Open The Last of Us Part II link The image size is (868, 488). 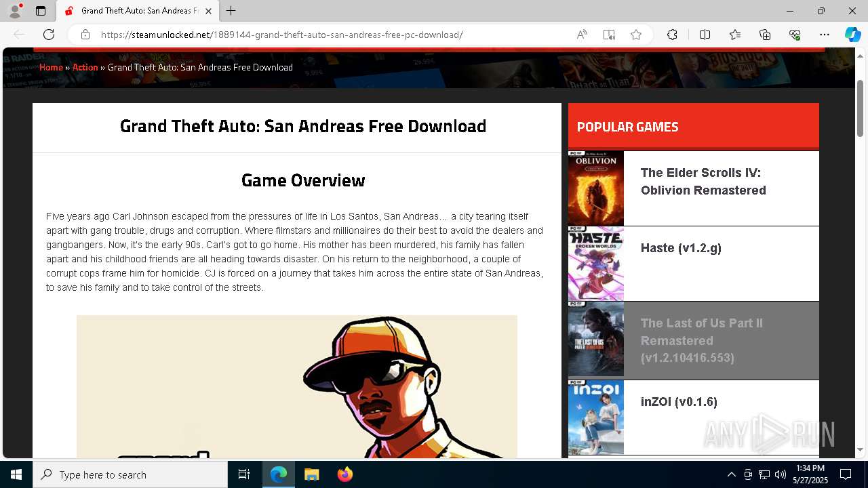[x=702, y=340]
